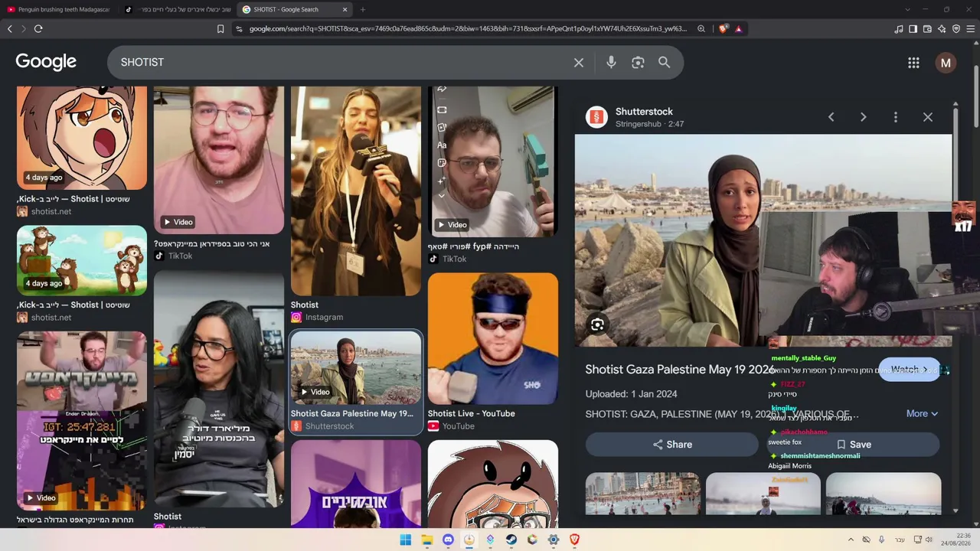Open the Shotist Live - YouTube thumbnail
980x551 pixels.
pos(493,339)
